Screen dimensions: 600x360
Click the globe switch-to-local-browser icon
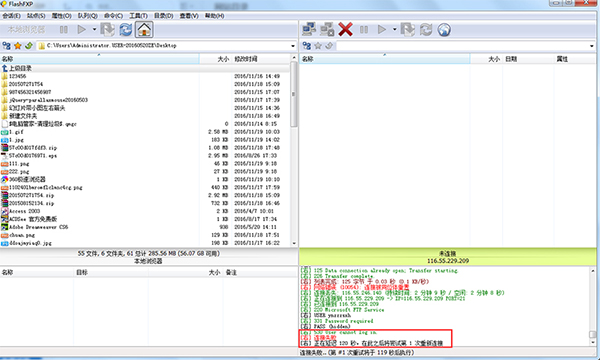pyautogui.click(x=444, y=29)
